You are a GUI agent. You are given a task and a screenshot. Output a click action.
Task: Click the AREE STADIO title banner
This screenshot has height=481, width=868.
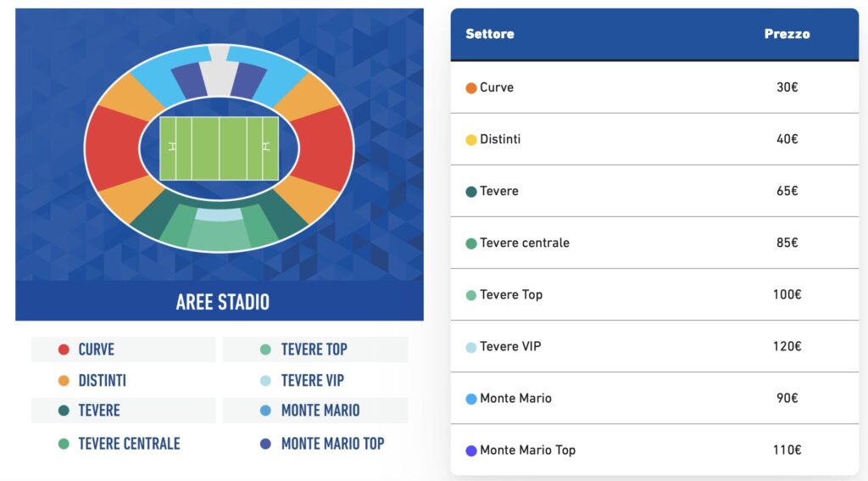tap(222, 301)
